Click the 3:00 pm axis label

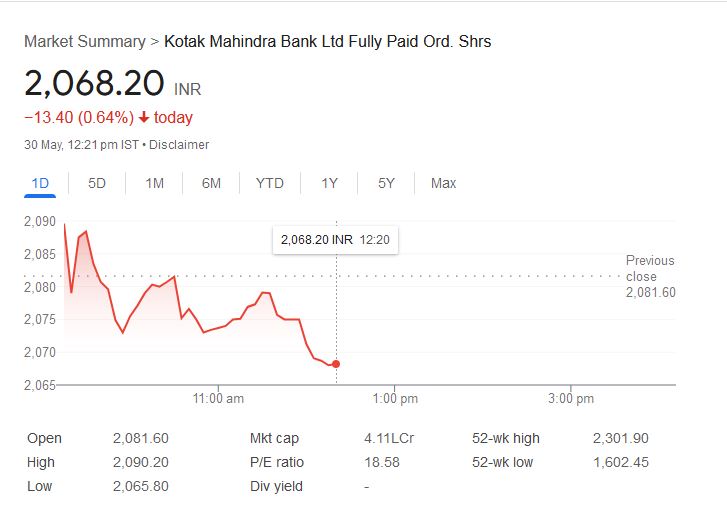[x=571, y=398]
